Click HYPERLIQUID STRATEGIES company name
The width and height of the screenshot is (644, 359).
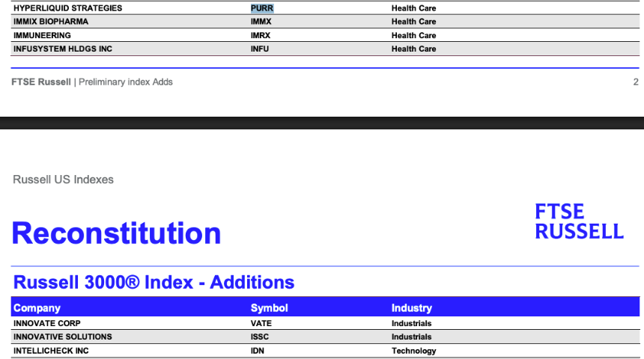[x=67, y=8]
